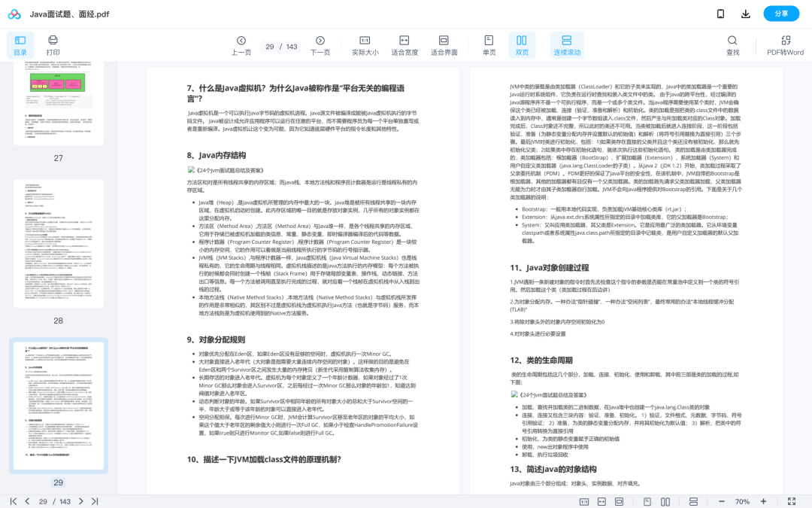This screenshot has width=812, height=508.
Task: Select 适合宽度 fit width view
Action: coord(404,45)
